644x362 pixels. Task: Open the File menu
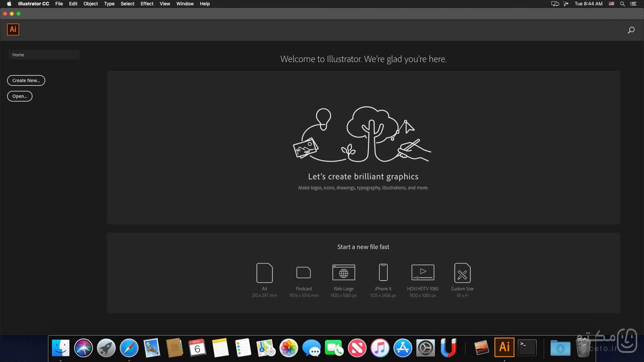[x=59, y=4]
